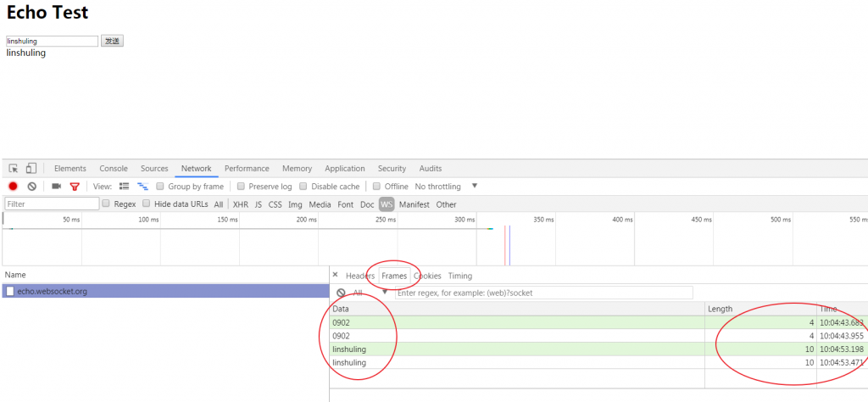Tick the Offline checkbox
Viewport: 868px width, 402px height.
(x=376, y=187)
